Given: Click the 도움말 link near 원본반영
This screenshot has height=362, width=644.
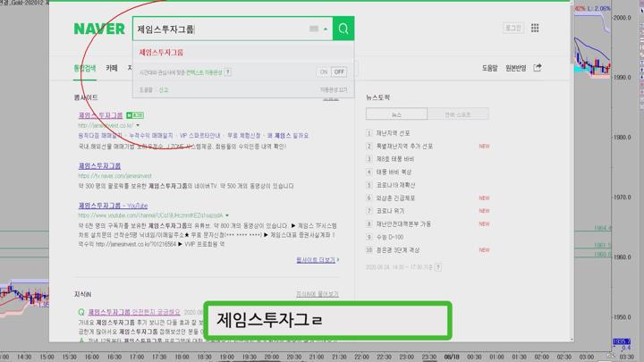Looking at the screenshot, I should coord(489,68).
